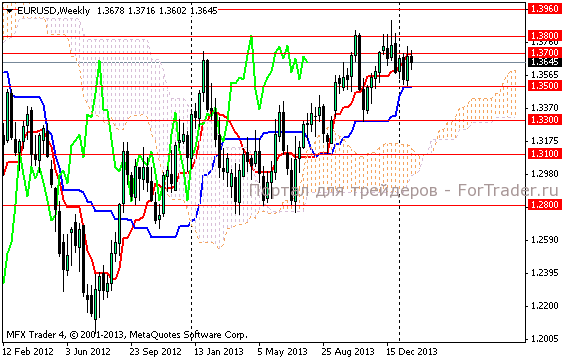Click the current price label 1.3645
The width and height of the screenshot is (565, 360).
(x=545, y=62)
